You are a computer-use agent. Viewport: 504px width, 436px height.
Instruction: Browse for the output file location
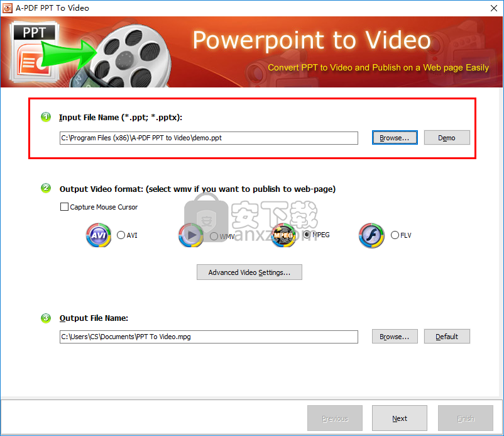395,337
